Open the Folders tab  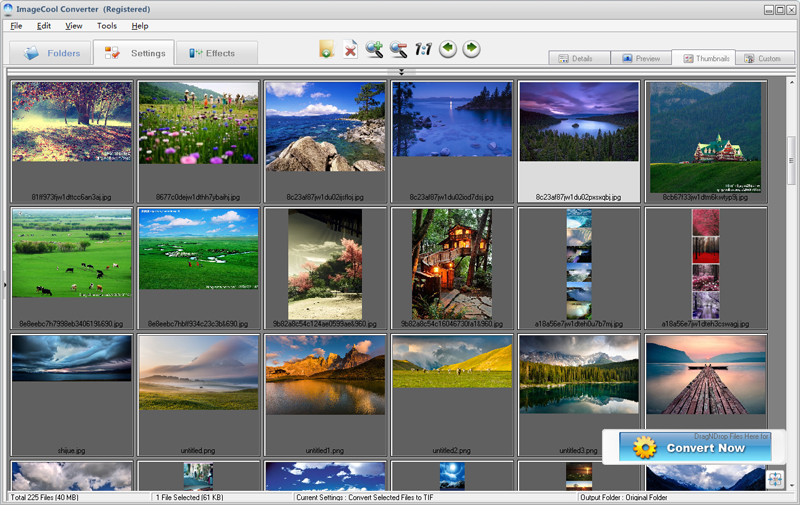click(50, 53)
